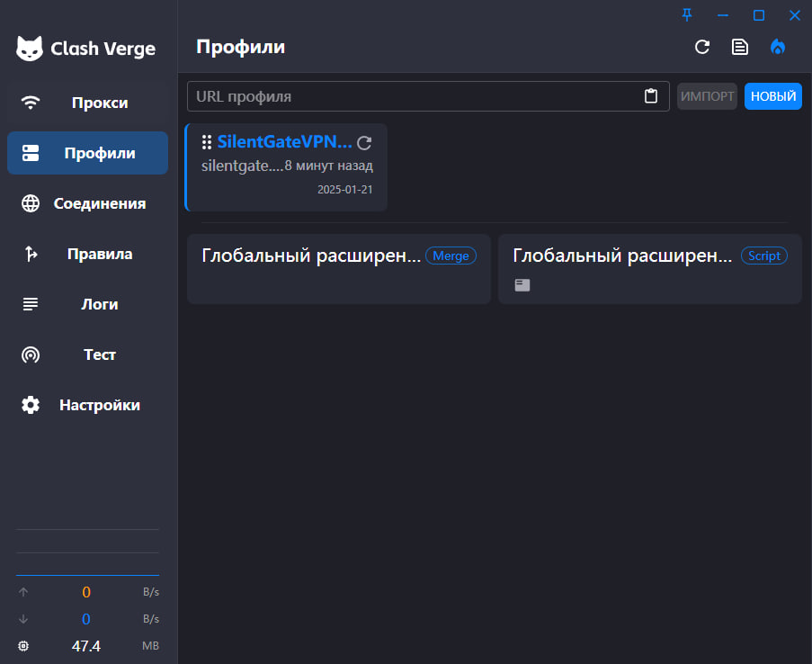Open runtime config document icon
The width and height of the screenshot is (812, 664).
coord(739,47)
